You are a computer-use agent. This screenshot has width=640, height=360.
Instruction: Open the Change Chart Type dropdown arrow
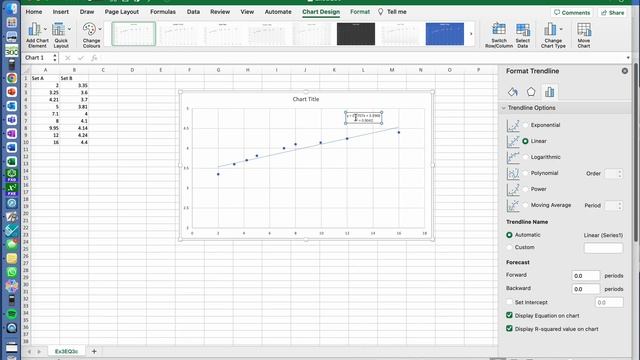tap(561, 29)
